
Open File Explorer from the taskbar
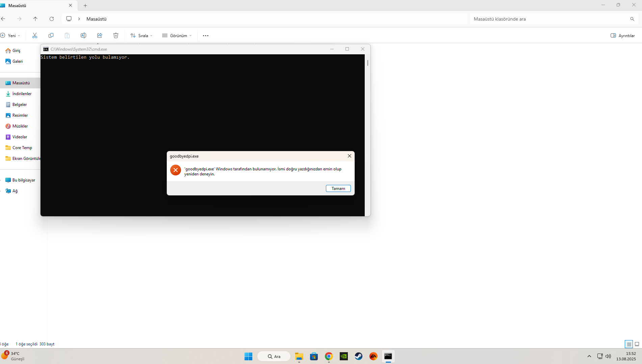coord(299,356)
